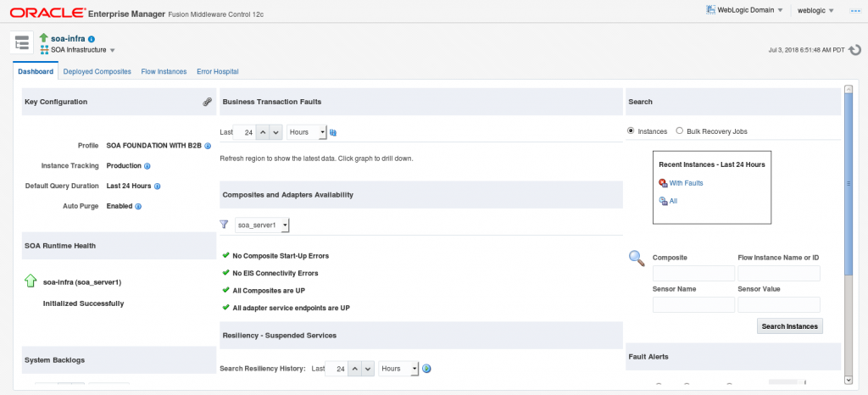Viewport: 868px width, 395px height.
Task: Open the three-dot options menu in header
Action: [854, 10]
